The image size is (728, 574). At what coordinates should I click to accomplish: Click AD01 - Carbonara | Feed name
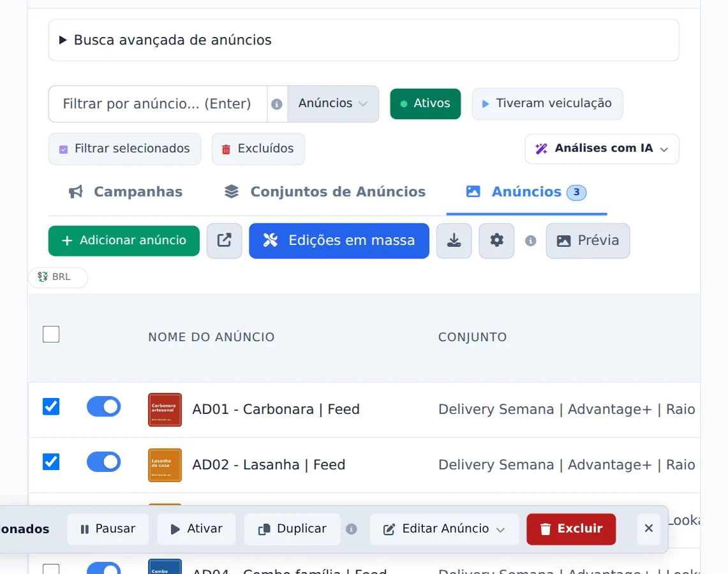tap(276, 409)
